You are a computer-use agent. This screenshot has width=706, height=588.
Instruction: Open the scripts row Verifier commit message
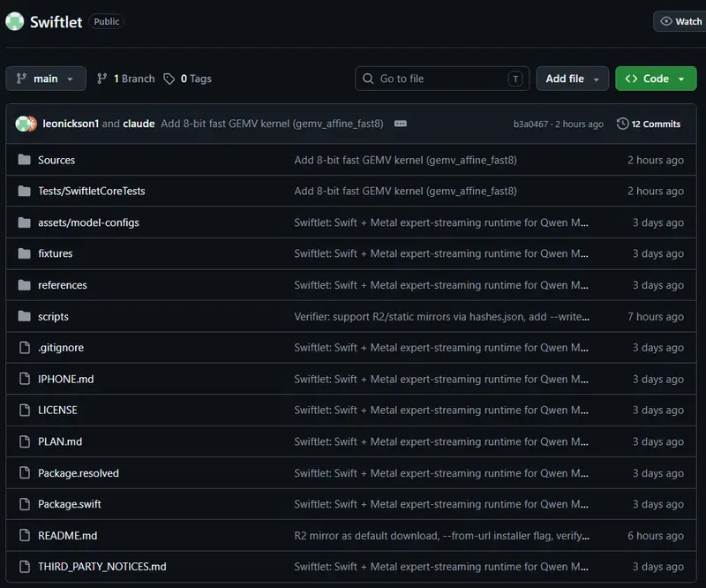[442, 316]
